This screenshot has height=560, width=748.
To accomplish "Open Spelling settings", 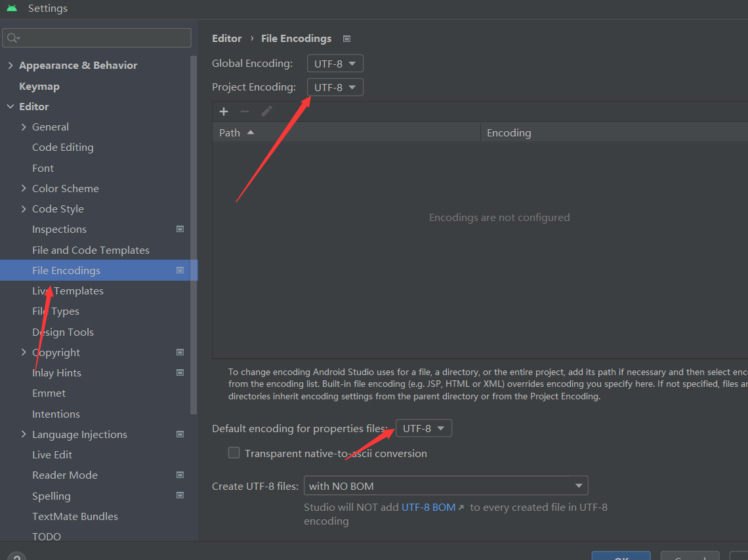I will click(51, 496).
